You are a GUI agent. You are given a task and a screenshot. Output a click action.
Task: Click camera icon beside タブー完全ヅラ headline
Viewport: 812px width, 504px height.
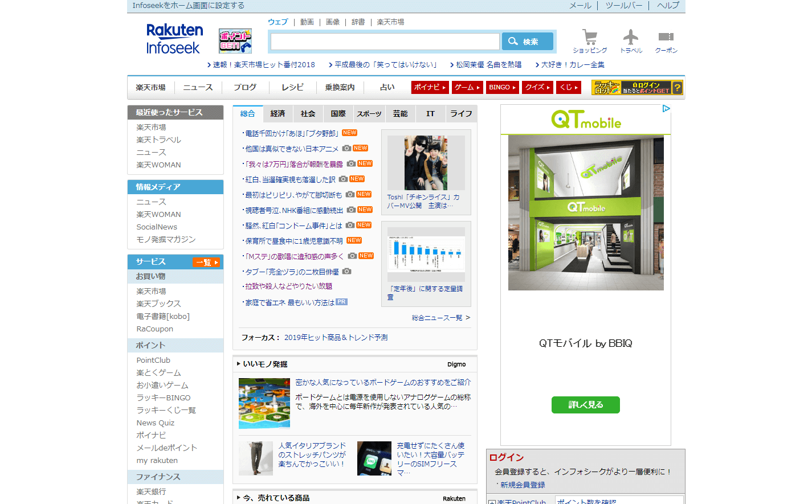(346, 271)
